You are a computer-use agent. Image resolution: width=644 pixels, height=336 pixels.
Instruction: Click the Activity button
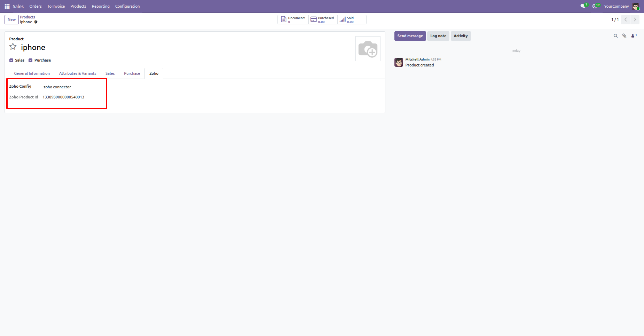coord(461,36)
